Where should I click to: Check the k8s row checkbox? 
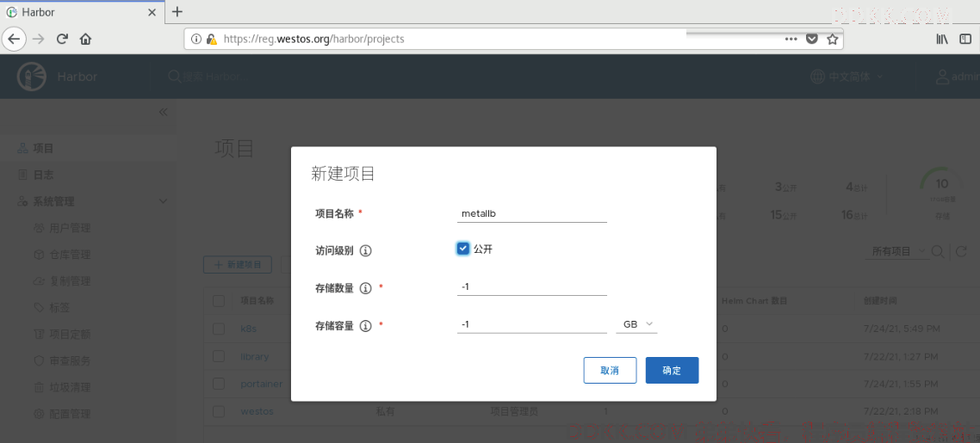[x=219, y=329]
